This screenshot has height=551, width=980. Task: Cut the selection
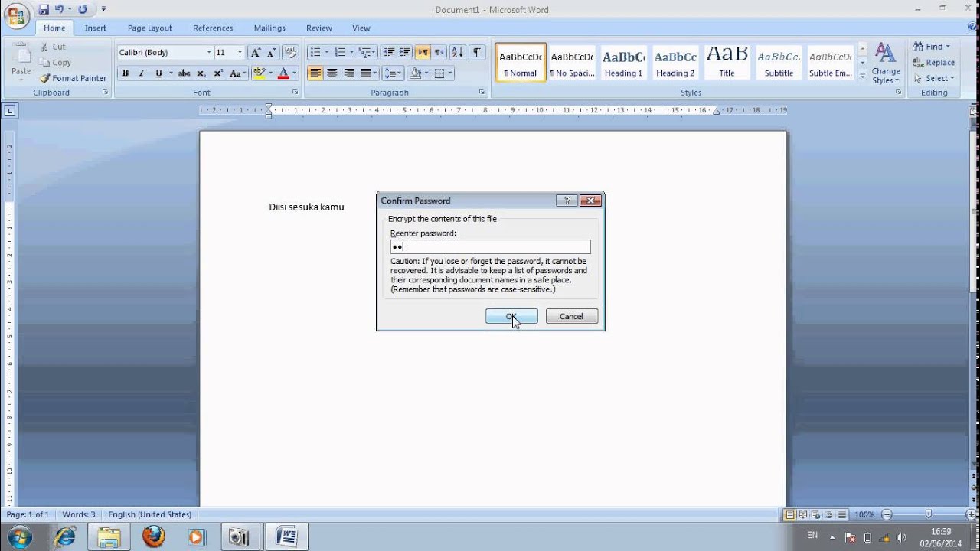(52, 47)
